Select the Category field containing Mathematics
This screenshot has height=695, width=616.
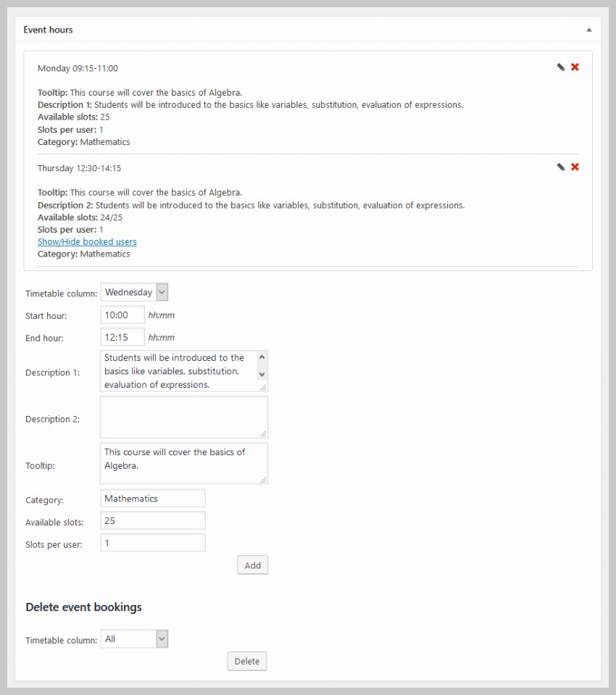tap(152, 498)
